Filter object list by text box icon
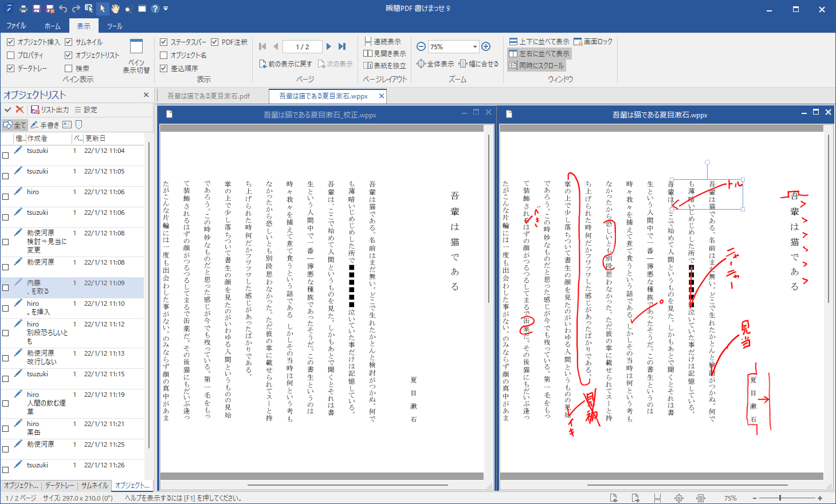 pos(67,125)
